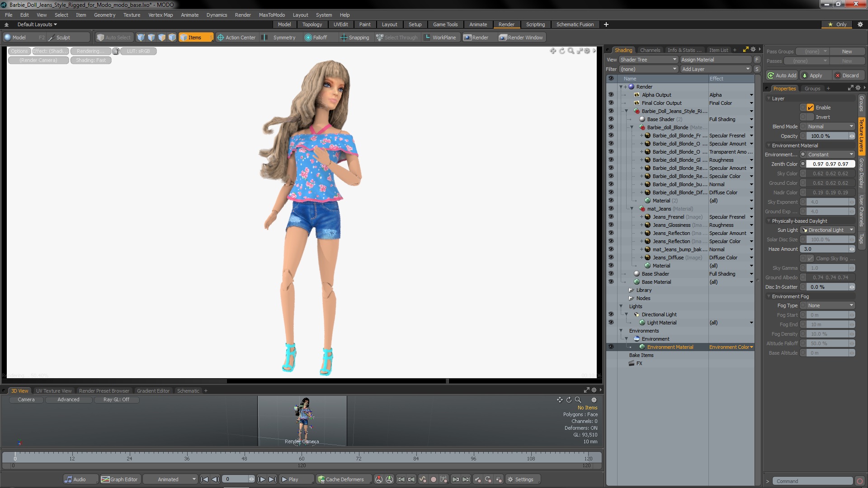The width and height of the screenshot is (868, 488).
Task: Hide Jeans_Diffuse image layer
Action: coord(611,258)
